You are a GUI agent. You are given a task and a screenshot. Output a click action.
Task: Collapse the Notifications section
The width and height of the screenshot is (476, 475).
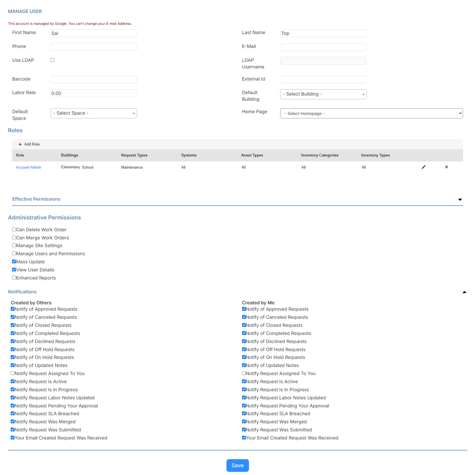(464, 292)
